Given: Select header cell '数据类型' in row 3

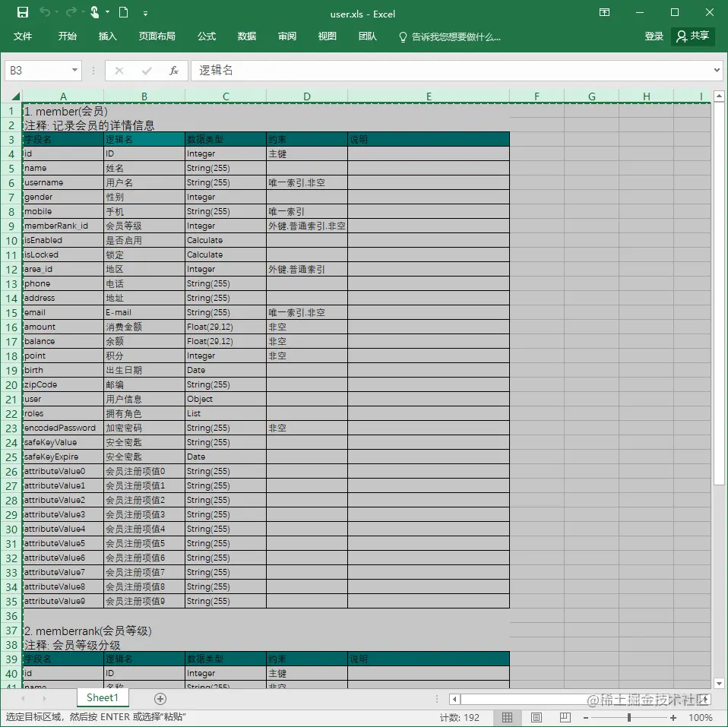Looking at the screenshot, I should point(226,139).
